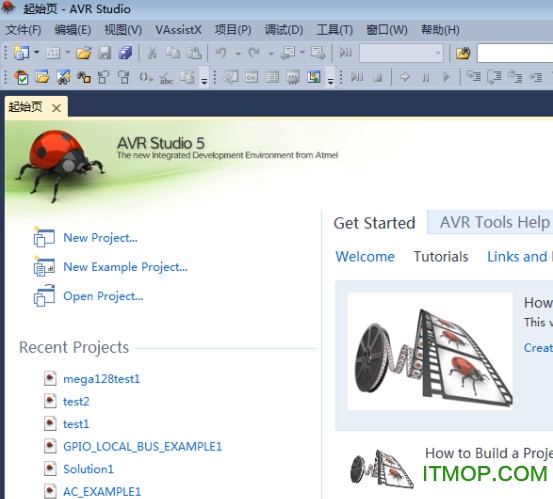The height and width of the screenshot is (499, 553).
Task: Click the memory table view icon
Action: point(272,77)
